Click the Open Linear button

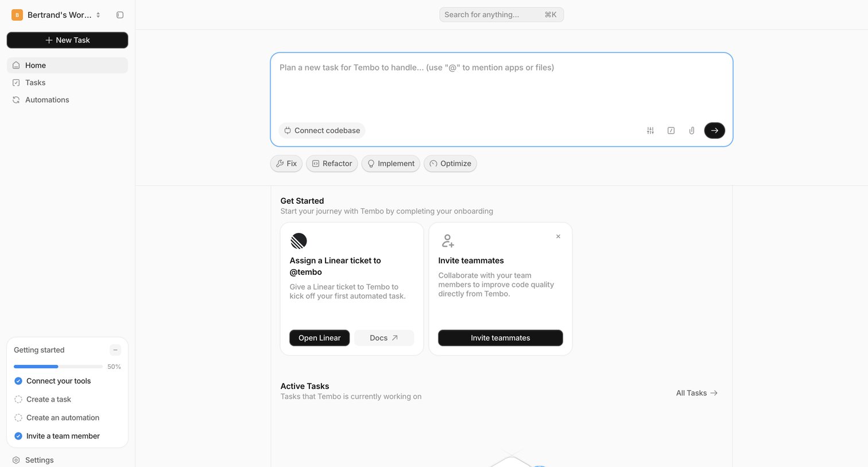[x=320, y=338]
